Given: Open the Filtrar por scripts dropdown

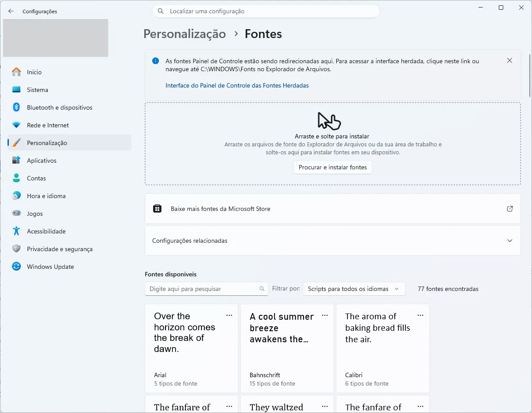Looking at the screenshot, I should click(x=353, y=289).
